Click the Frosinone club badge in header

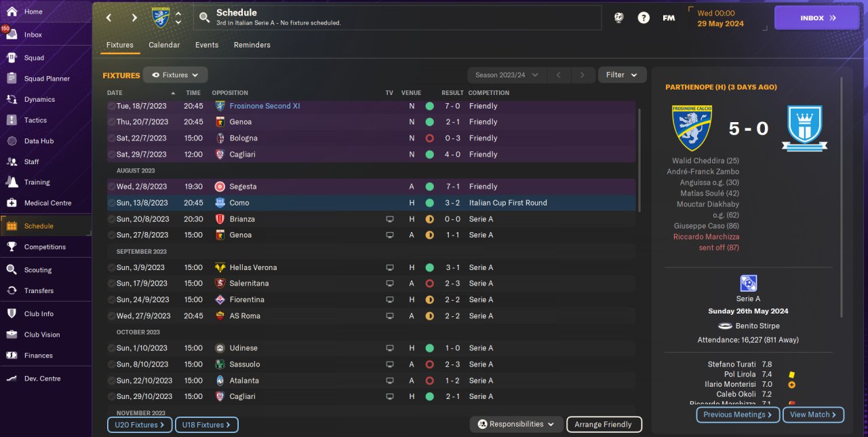pyautogui.click(x=161, y=18)
